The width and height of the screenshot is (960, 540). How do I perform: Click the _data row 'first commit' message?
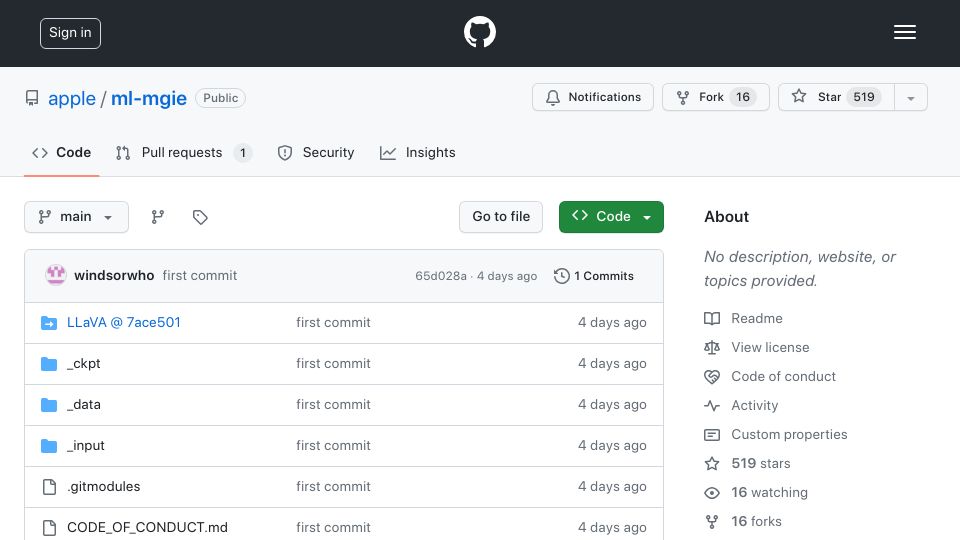pos(333,405)
